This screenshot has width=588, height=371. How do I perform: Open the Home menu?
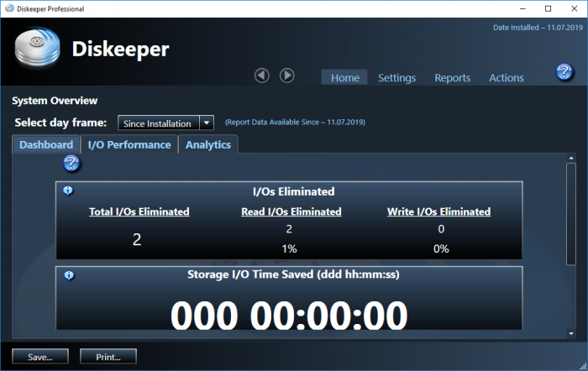pos(344,77)
